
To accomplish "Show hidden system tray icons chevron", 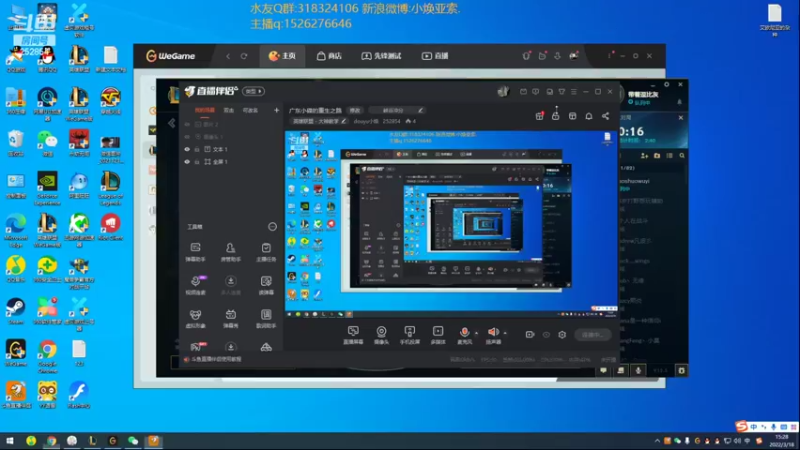I will 657,441.
